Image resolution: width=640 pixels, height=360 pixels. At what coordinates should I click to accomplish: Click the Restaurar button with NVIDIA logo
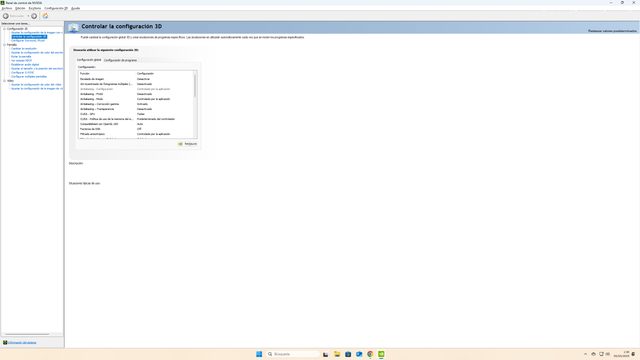point(187,144)
